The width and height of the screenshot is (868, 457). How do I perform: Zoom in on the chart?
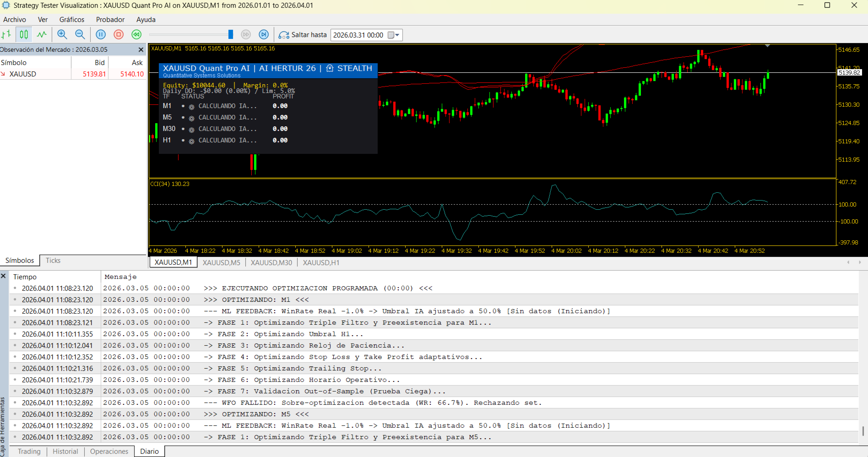tap(62, 34)
